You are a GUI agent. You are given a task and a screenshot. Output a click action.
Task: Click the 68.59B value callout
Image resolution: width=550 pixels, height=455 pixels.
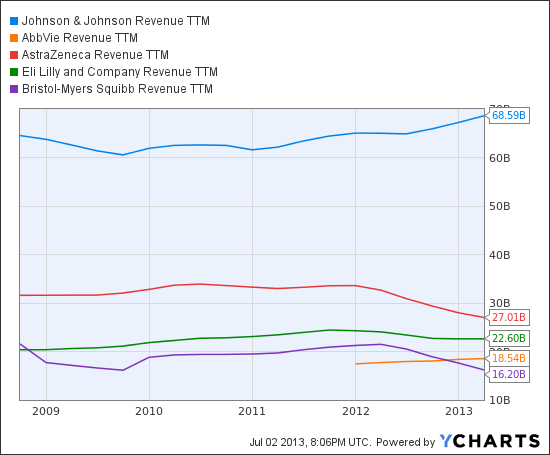509,115
